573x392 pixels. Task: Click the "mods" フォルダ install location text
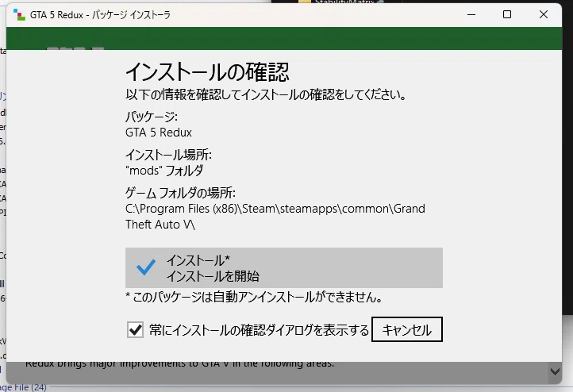(x=164, y=171)
